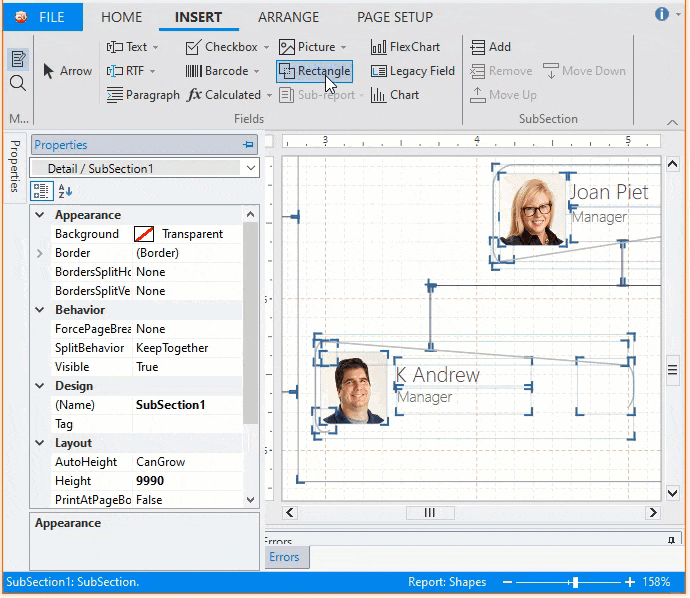Click the Height property value field
690x598 pixels.
tap(187, 481)
